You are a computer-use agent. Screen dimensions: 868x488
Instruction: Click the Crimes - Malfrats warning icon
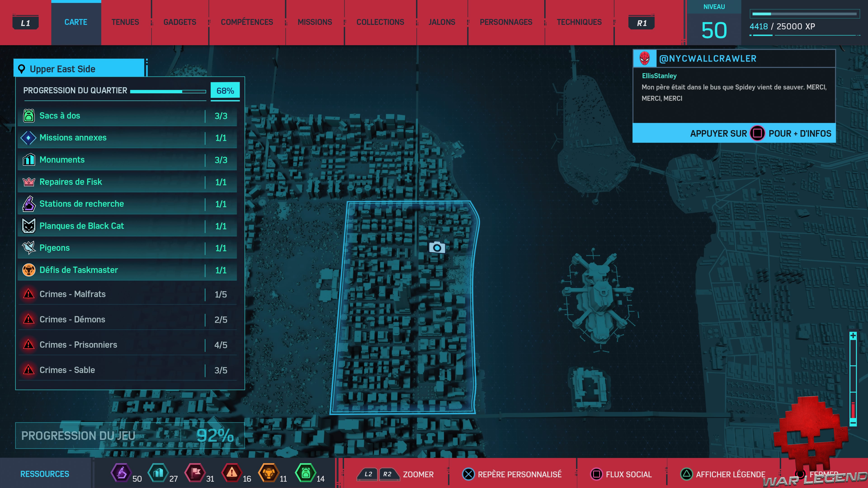(x=29, y=294)
